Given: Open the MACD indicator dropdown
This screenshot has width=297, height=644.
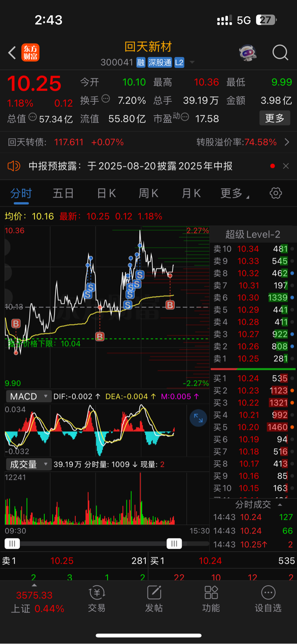Looking at the screenshot, I should coord(29,397).
